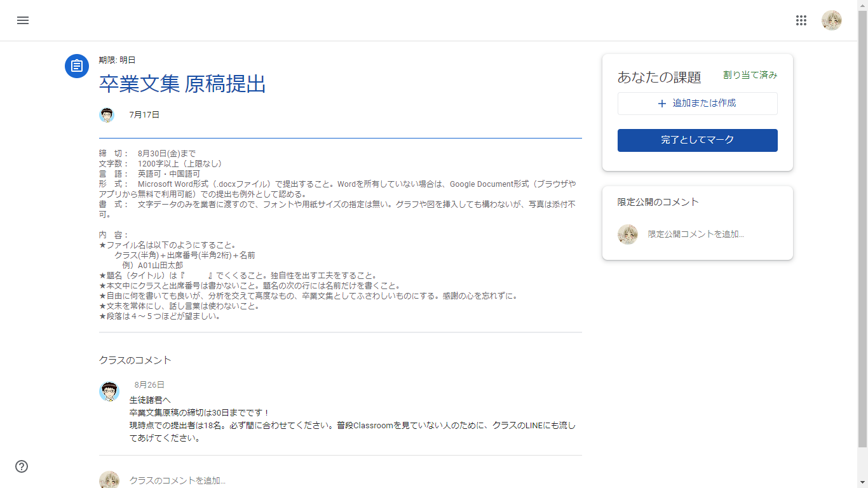Open the help question mark icon

22,466
